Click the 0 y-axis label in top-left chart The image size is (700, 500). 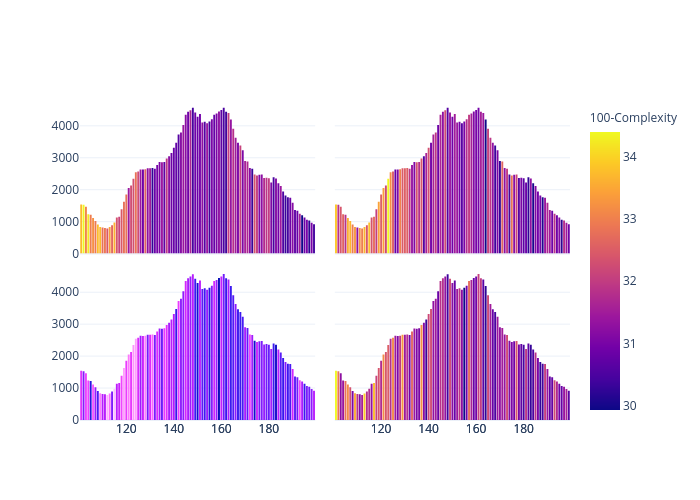pos(74,254)
